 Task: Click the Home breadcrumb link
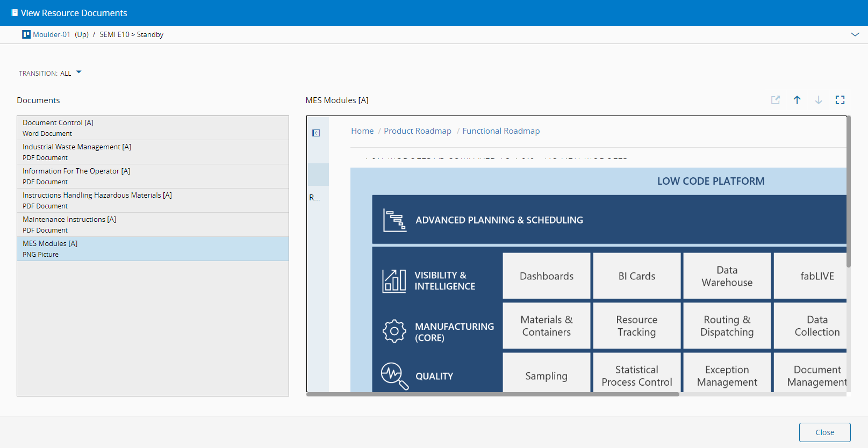coord(362,131)
